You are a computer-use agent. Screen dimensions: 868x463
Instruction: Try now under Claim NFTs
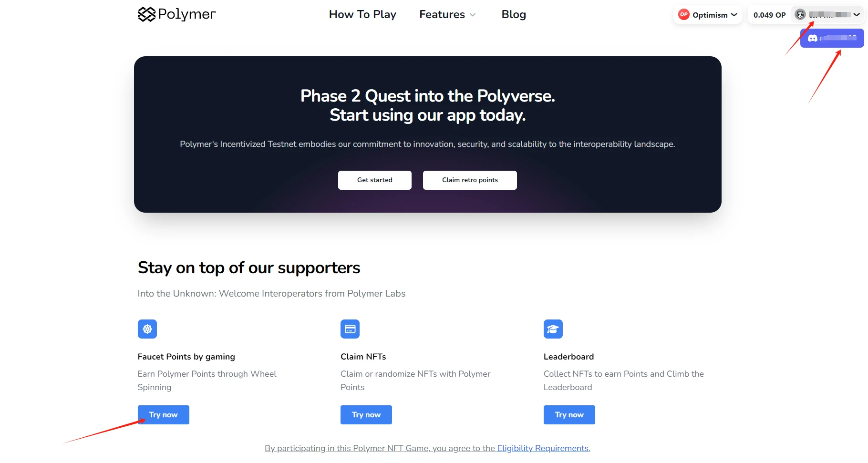pos(366,415)
